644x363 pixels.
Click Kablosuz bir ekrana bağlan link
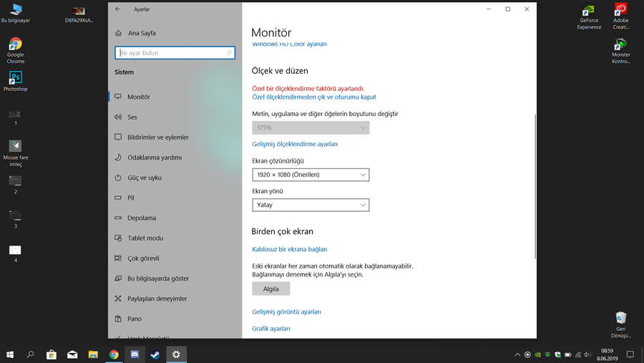pyautogui.click(x=289, y=249)
